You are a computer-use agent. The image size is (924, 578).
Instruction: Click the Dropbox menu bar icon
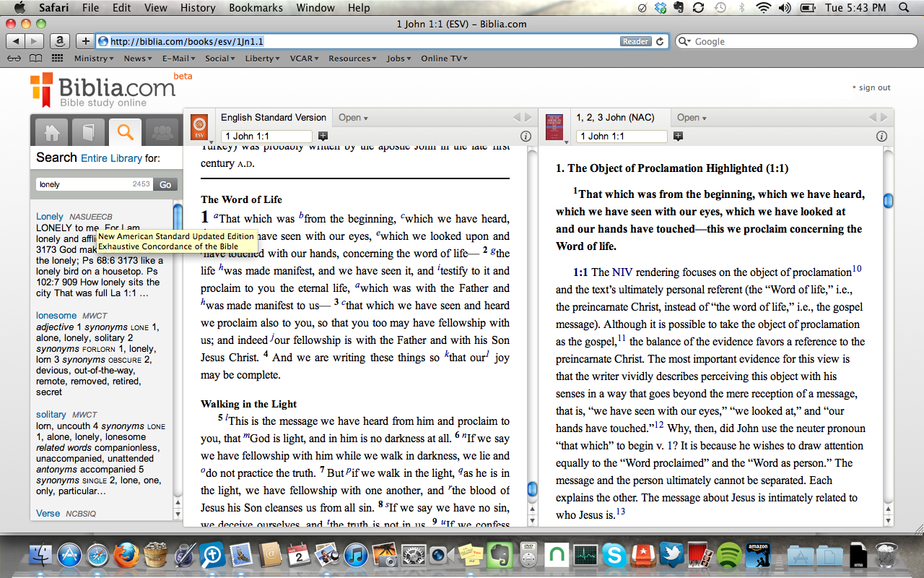coord(661,8)
